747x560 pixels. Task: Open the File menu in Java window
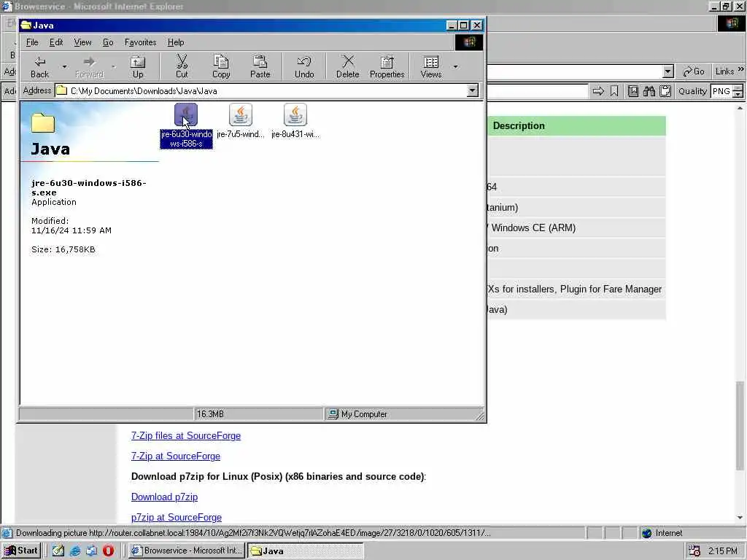pos(32,42)
